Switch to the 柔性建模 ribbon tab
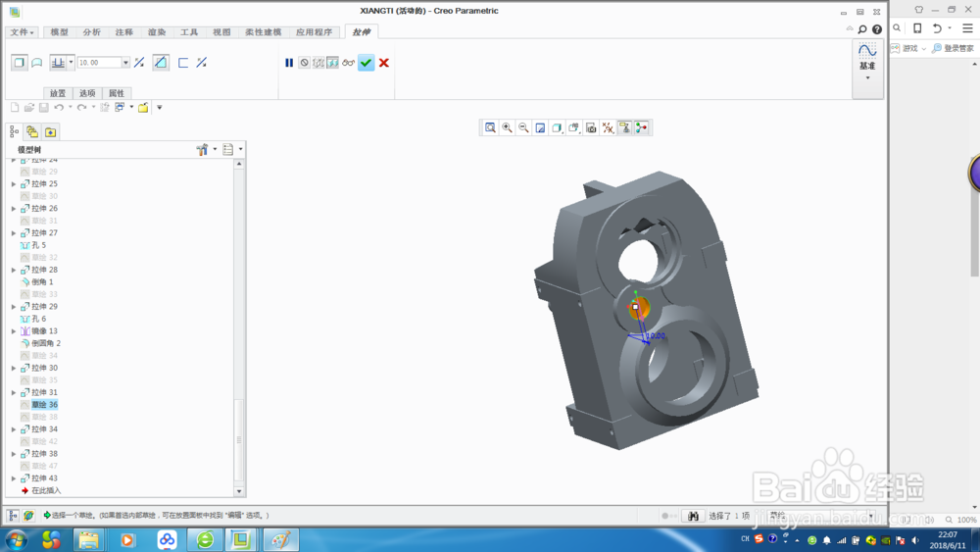This screenshot has height=552, width=980. pos(263,32)
